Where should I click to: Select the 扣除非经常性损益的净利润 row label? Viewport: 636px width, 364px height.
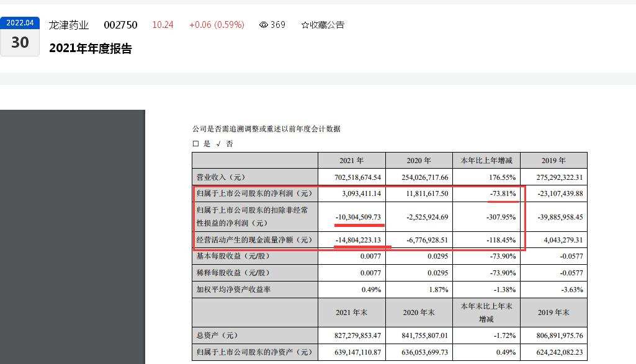(x=253, y=216)
